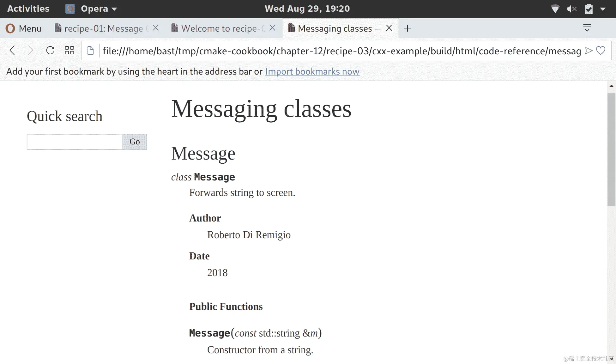Reload the current page
The height and width of the screenshot is (364, 616).
(x=50, y=51)
